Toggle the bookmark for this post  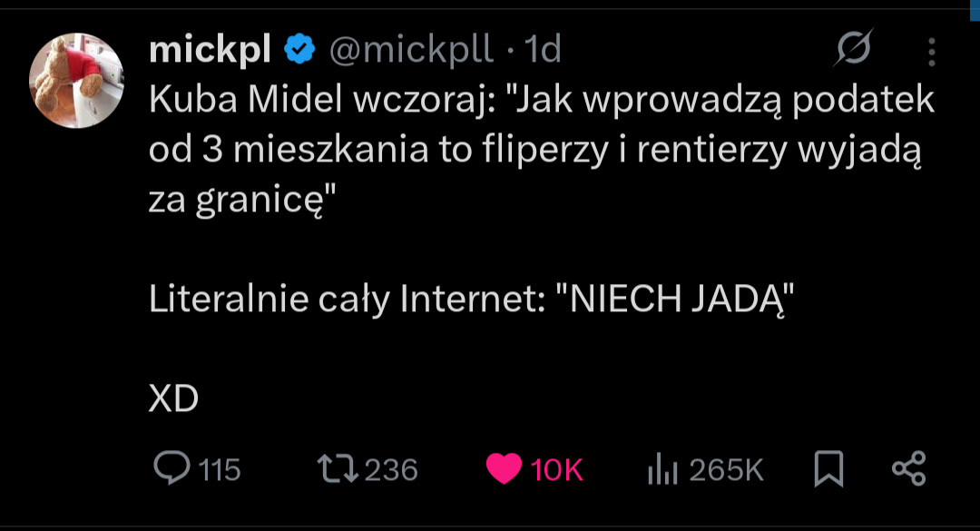tap(829, 469)
